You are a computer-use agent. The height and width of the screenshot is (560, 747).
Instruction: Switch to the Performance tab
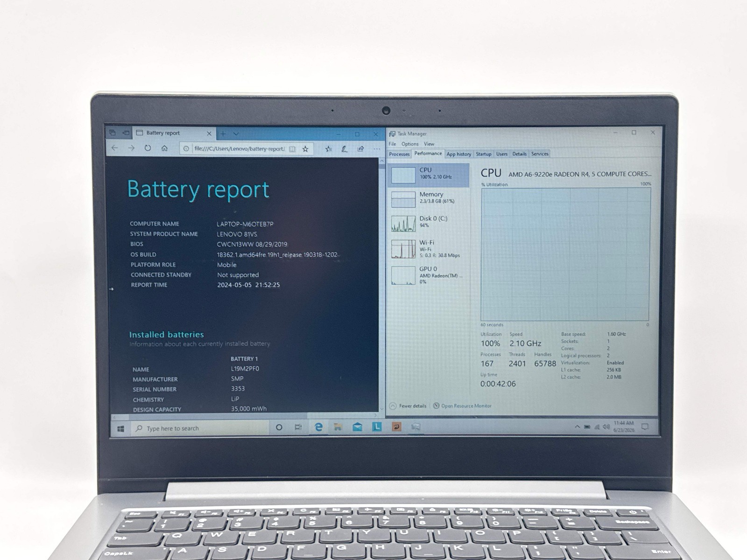click(x=428, y=154)
